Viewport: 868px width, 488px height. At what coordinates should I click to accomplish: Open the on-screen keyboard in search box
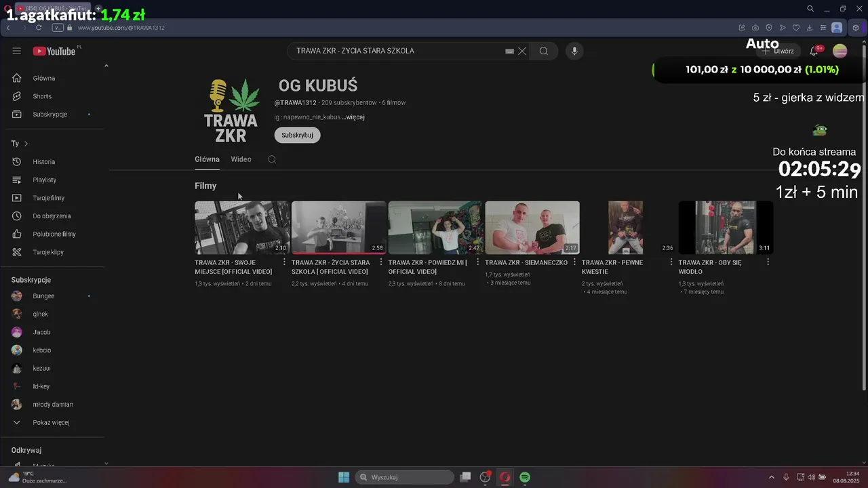(x=509, y=51)
